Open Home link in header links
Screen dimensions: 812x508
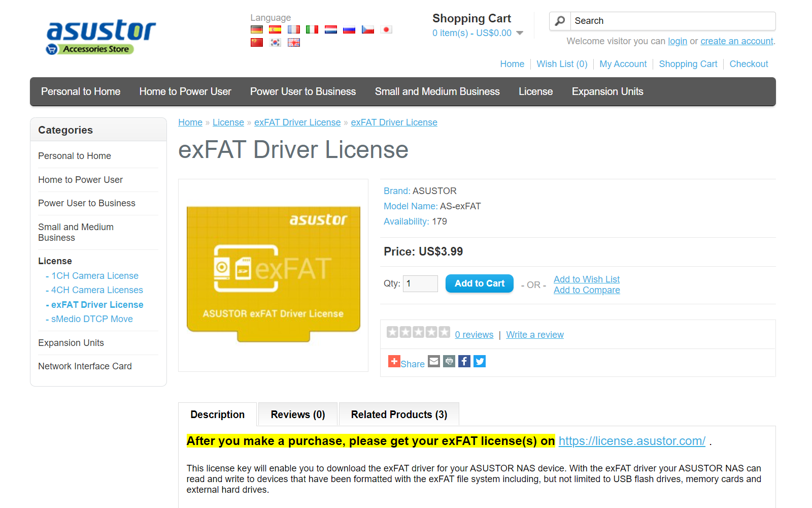point(512,64)
